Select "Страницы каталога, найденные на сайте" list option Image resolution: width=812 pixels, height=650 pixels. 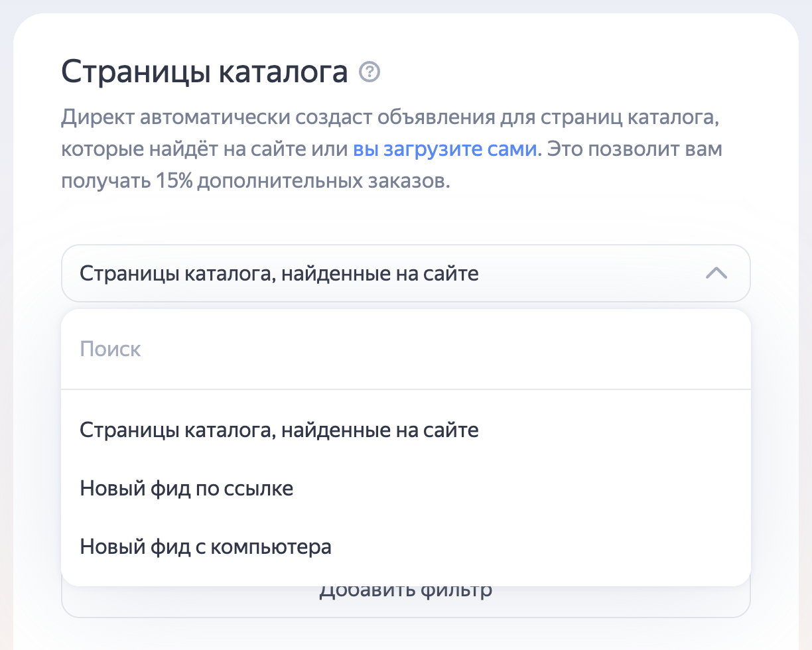click(x=279, y=430)
